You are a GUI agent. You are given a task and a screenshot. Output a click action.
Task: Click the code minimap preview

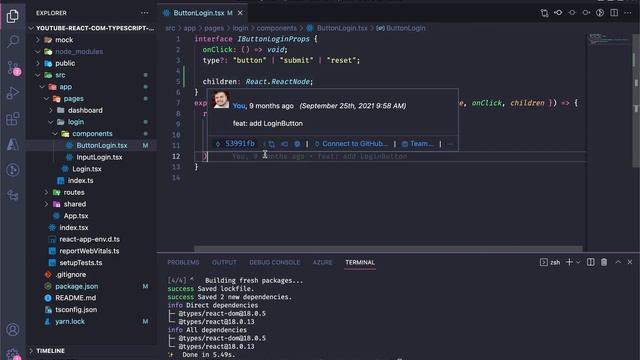click(x=609, y=40)
